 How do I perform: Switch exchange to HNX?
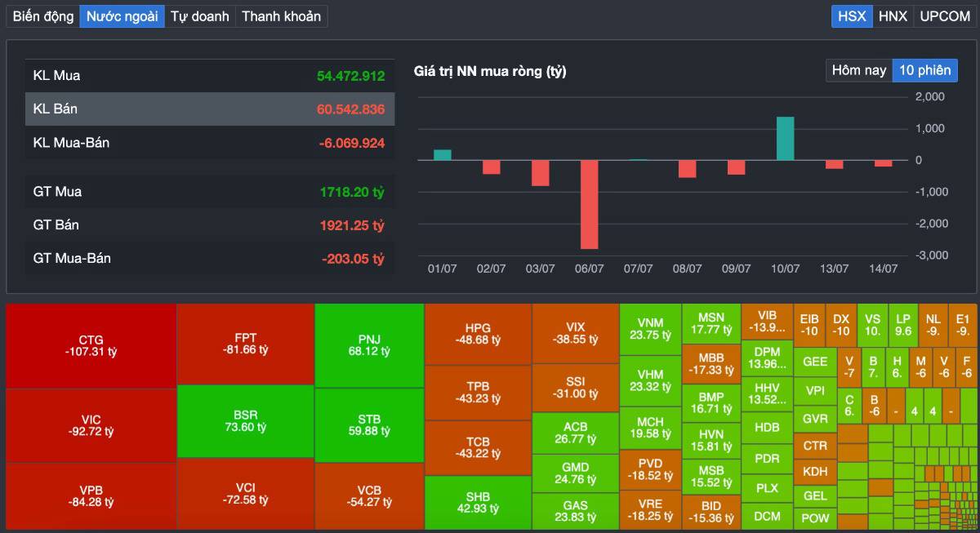[x=893, y=16]
